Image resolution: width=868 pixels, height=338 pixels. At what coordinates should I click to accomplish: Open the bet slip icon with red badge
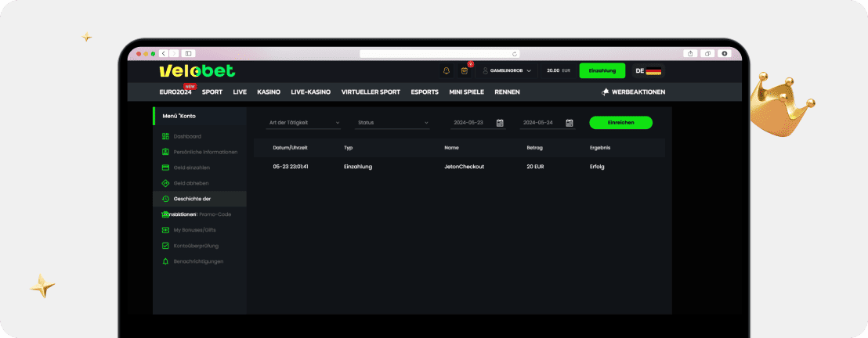click(465, 70)
